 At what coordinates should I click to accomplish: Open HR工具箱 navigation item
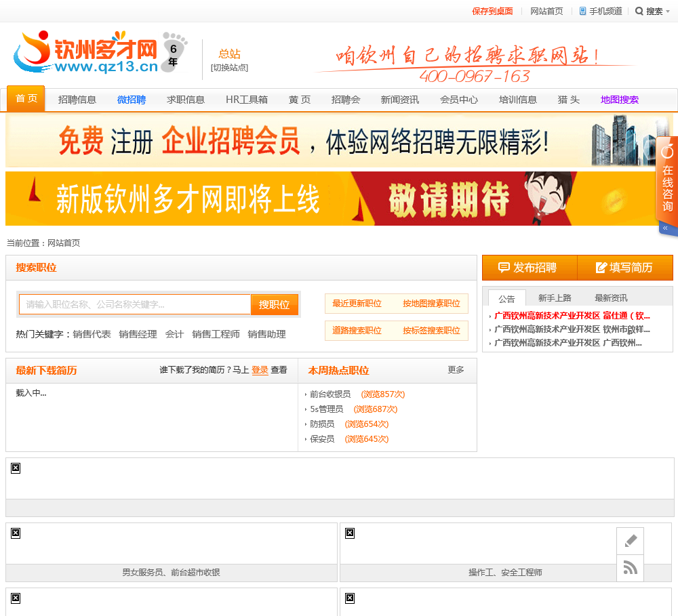247,100
